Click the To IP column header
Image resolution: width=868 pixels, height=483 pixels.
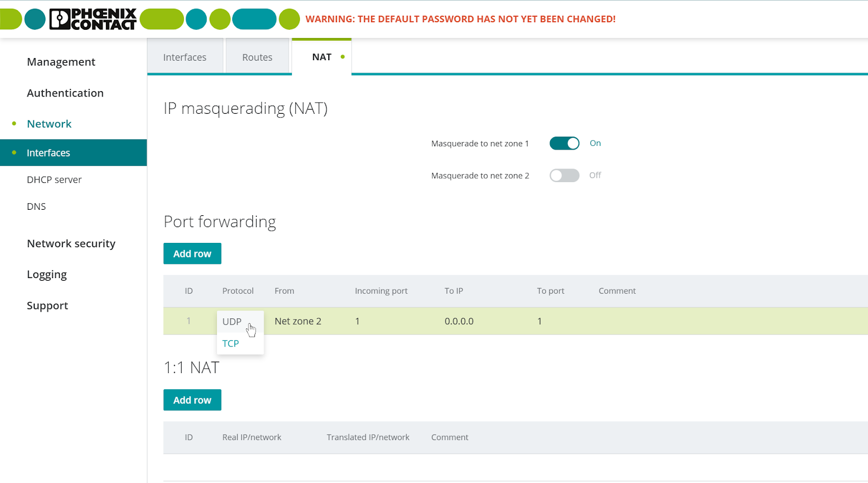[x=454, y=291]
